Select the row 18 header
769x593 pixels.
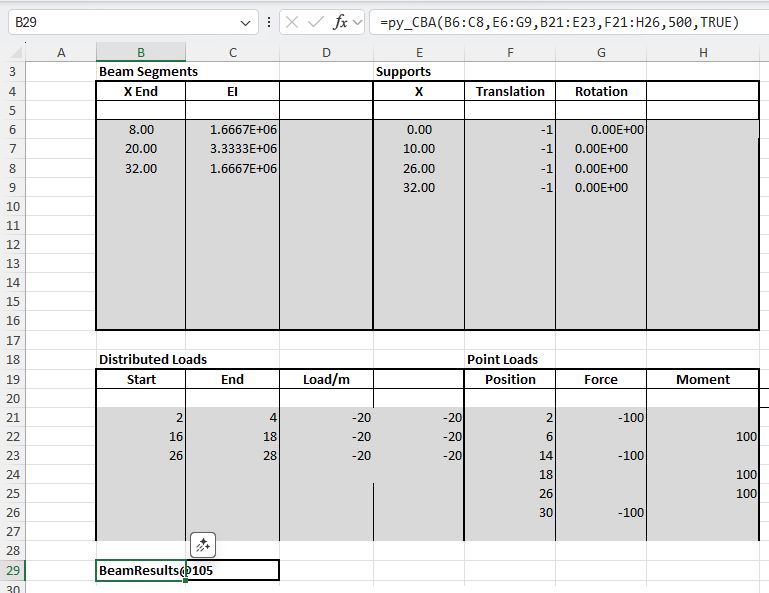[x=12, y=359]
